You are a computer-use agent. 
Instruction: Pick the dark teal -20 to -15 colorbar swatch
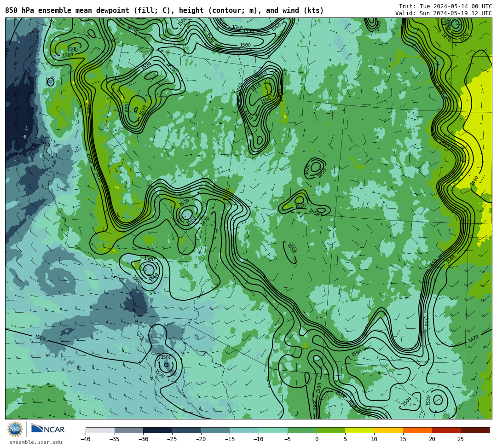[x=215, y=430]
